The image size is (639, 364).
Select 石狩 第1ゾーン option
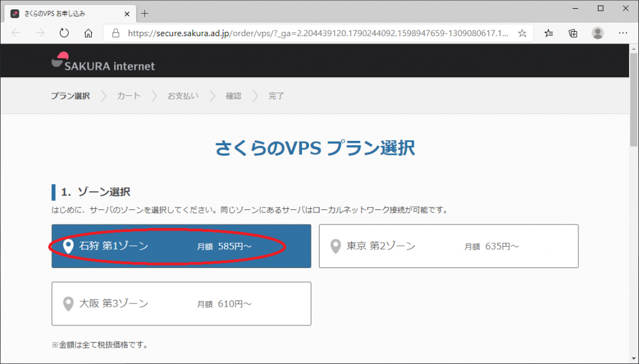click(181, 246)
